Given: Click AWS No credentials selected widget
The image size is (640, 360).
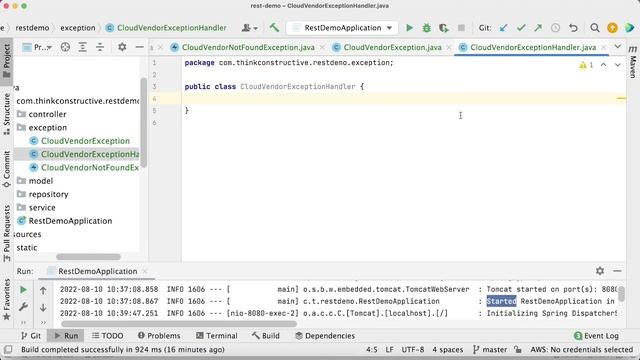Looking at the screenshot, I should 581,349.
